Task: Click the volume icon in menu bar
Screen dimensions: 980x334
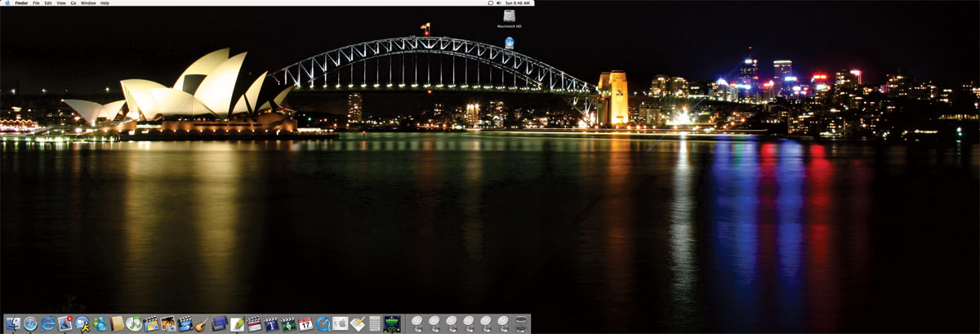Action: (499, 3)
